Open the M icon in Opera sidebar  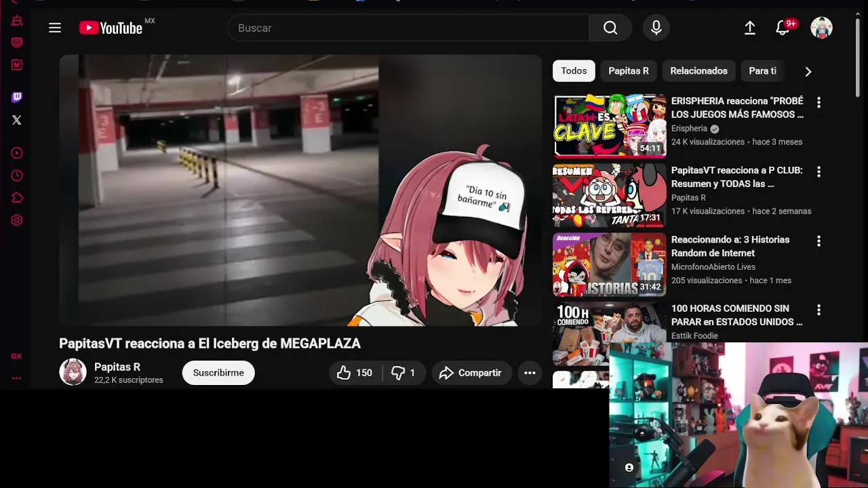(17, 65)
